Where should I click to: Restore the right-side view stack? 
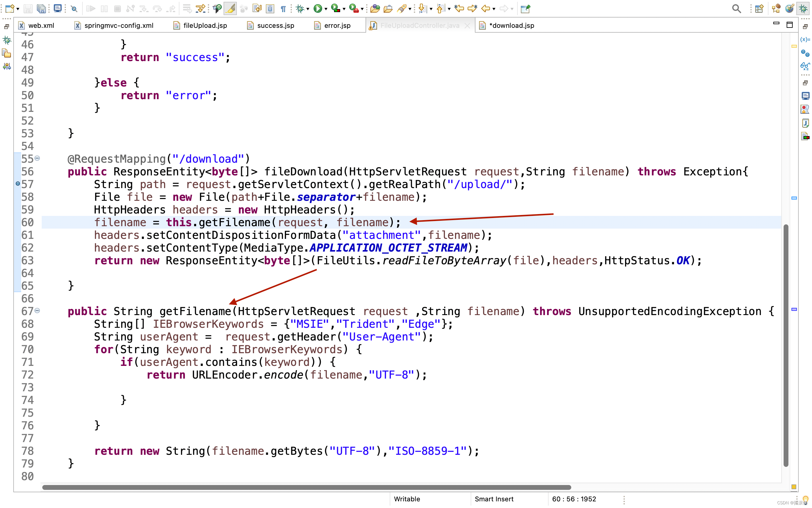click(805, 27)
